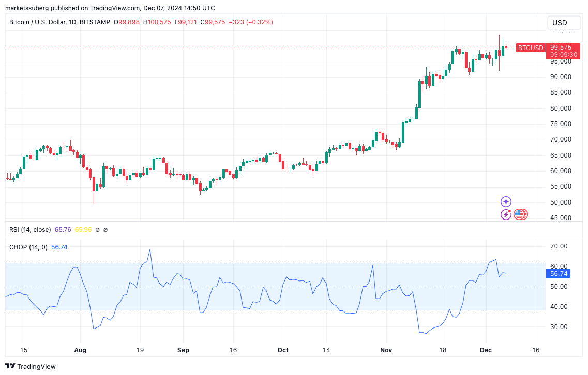Click the Nov label on time axis
Image resolution: width=588 pixels, height=375 pixels.
386,350
